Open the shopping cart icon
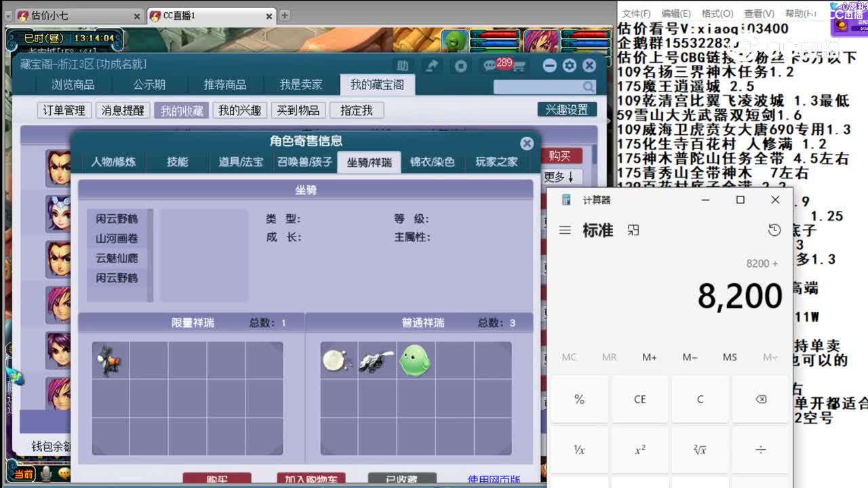The width and height of the screenshot is (868, 488). [519, 66]
